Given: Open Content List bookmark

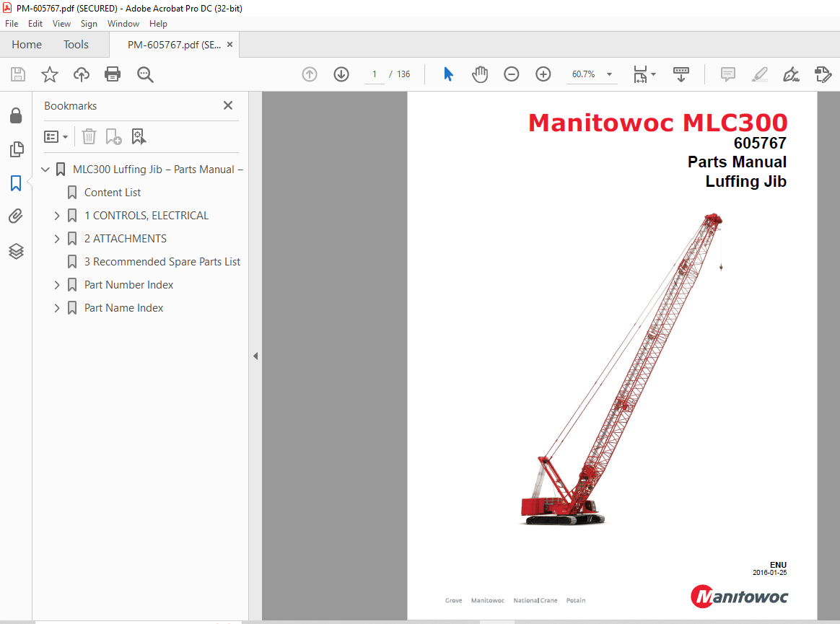Looking at the screenshot, I should (x=113, y=193).
